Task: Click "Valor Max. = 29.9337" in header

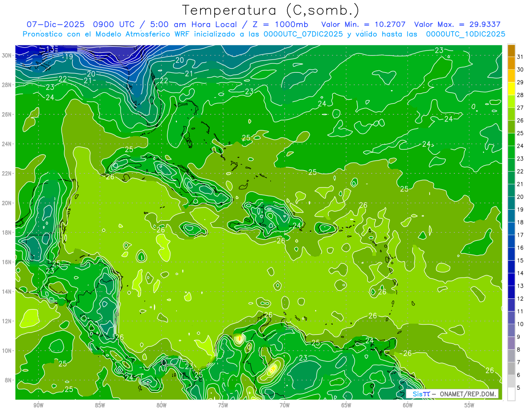Action: coord(458,24)
